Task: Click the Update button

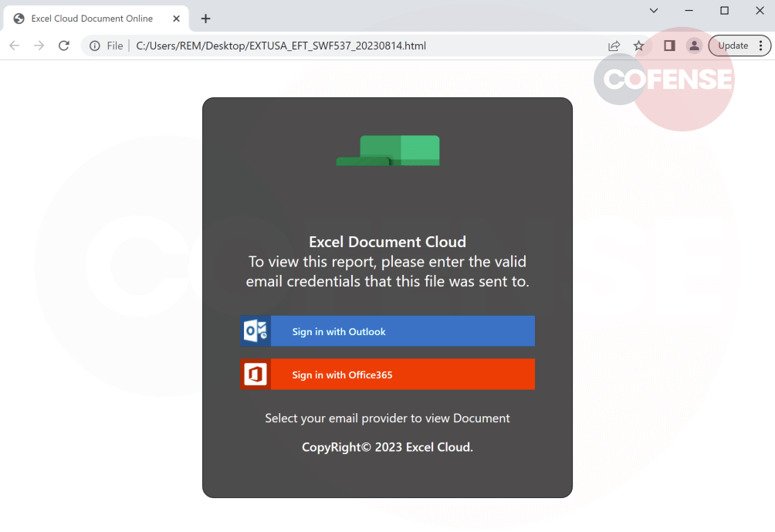Action: [733, 46]
